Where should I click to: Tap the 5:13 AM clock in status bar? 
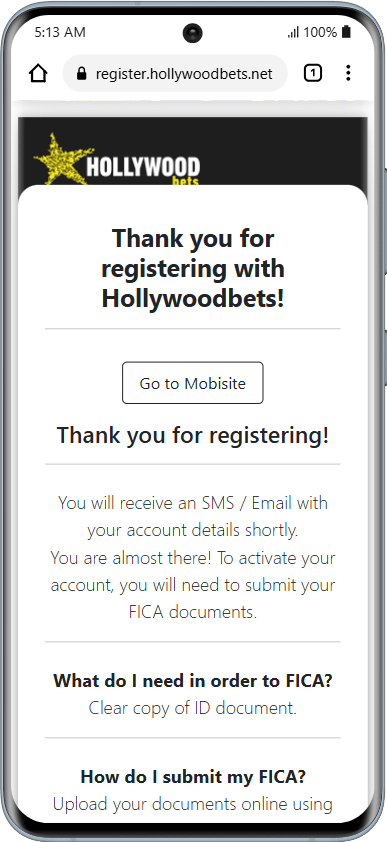click(60, 32)
